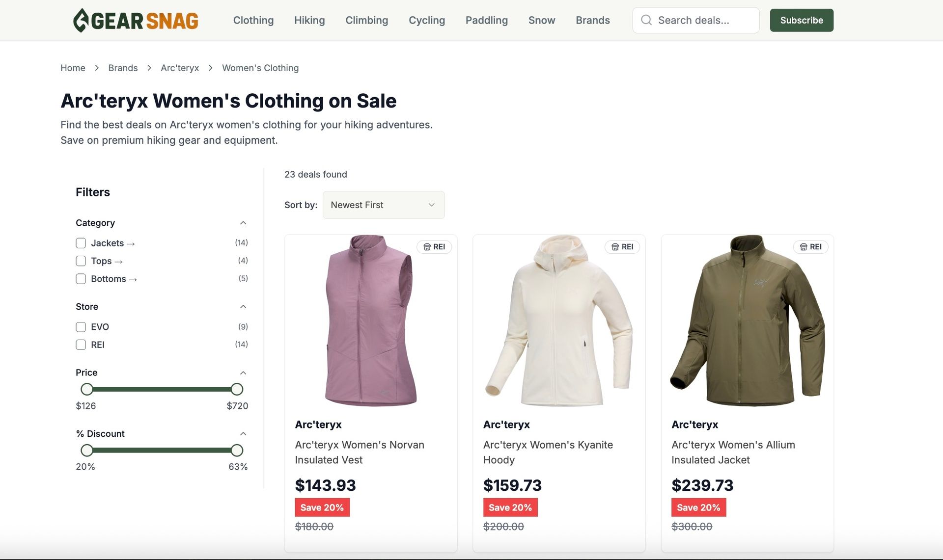Click the GearSnag logo
The width and height of the screenshot is (943, 560).
click(136, 20)
